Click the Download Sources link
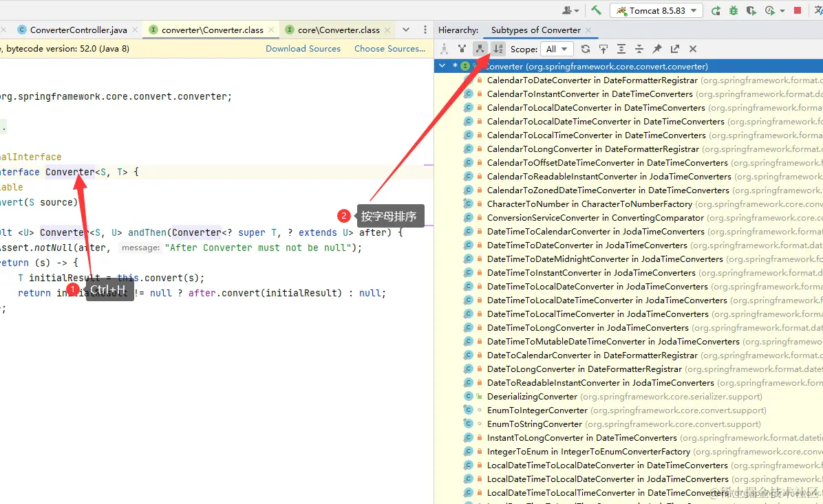Viewport: 823px width, 504px height. click(x=303, y=49)
